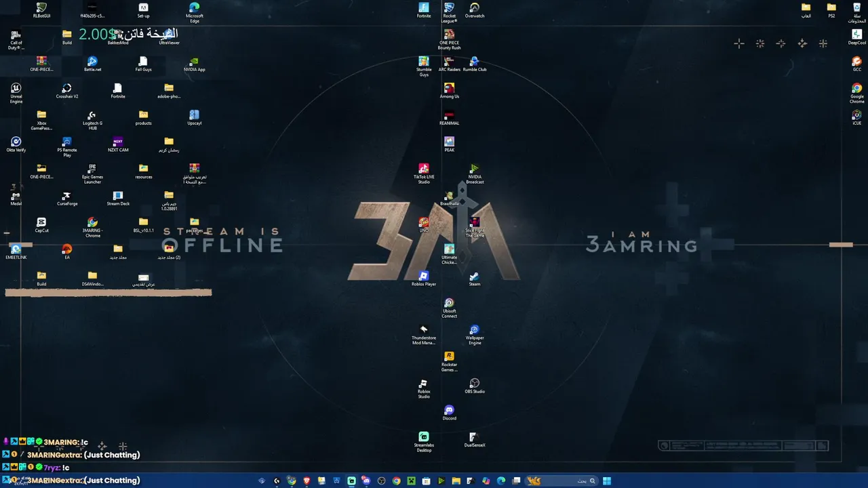Select the Stumble Guys desktop icon
Viewport: 868px width, 488px height.
point(424,66)
